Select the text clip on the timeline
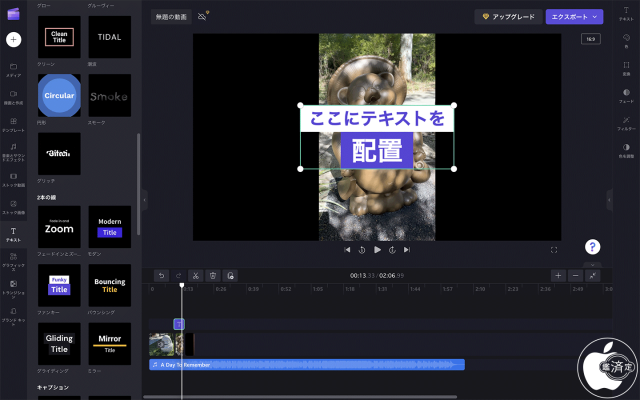The image size is (640, 400). pyautogui.click(x=179, y=324)
